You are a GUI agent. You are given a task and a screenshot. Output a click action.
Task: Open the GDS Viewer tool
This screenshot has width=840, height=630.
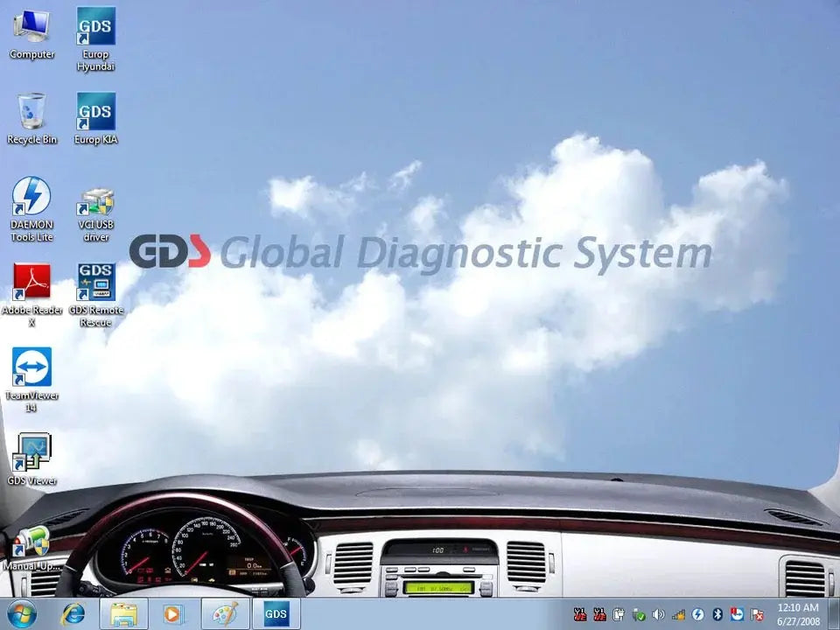pos(32,451)
